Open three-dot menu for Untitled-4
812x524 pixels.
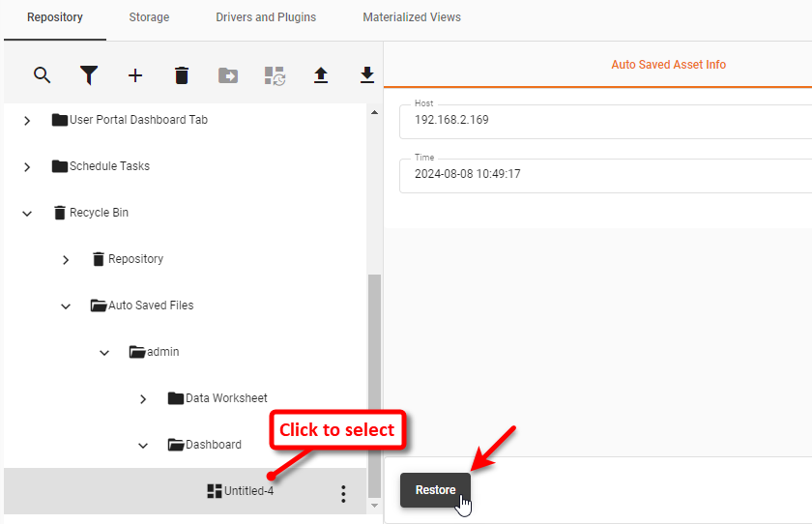pyautogui.click(x=343, y=494)
